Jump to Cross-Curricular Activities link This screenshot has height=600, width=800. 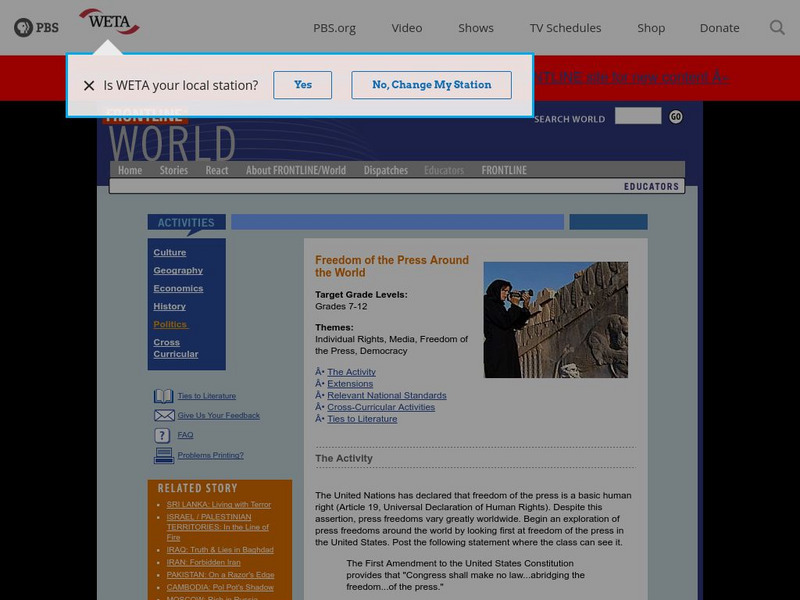pyautogui.click(x=381, y=407)
